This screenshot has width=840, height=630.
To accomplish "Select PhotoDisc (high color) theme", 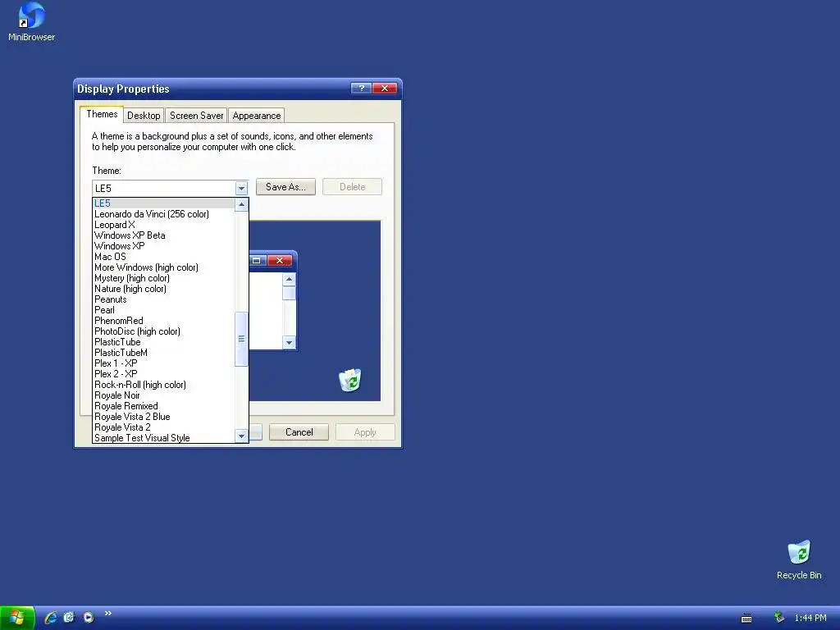I will point(163,331).
